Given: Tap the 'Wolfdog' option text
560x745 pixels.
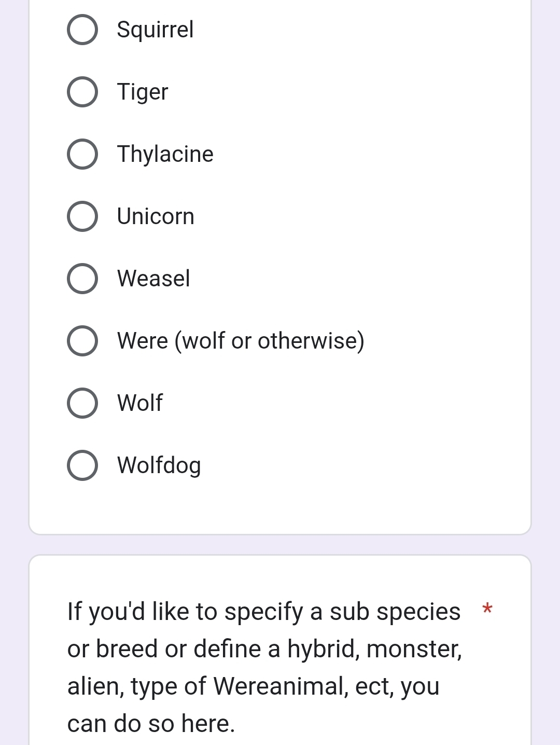Looking at the screenshot, I should [159, 465].
